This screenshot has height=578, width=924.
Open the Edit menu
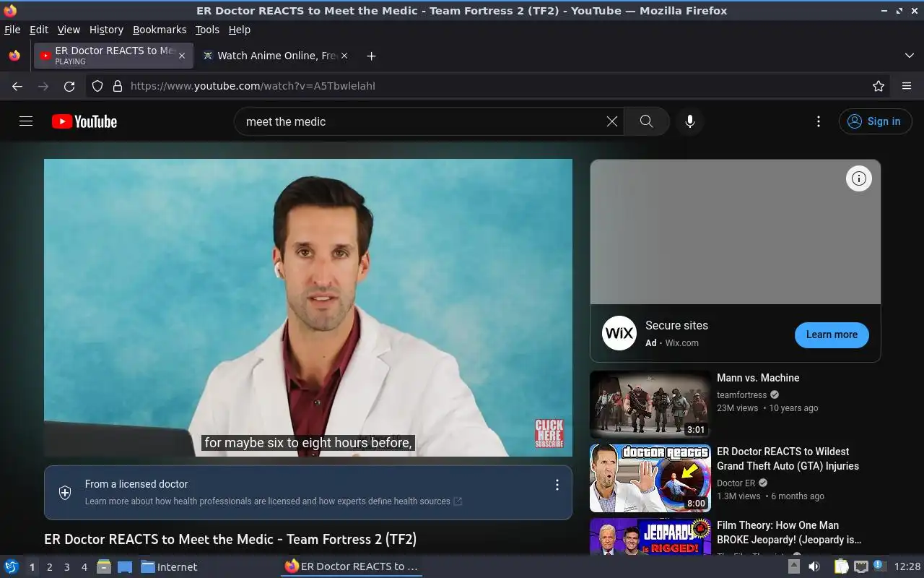point(39,30)
